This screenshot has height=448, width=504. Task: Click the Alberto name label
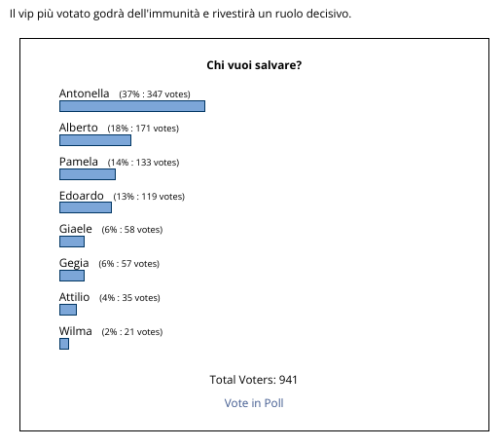tap(78, 128)
